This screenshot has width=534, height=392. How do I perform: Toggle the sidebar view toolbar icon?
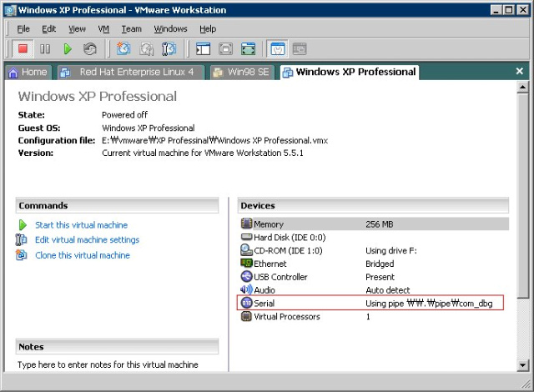coord(204,49)
